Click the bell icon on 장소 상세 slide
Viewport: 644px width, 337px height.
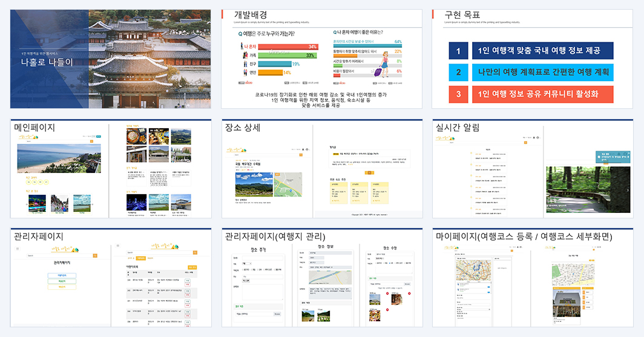pyautogui.click(x=303, y=149)
